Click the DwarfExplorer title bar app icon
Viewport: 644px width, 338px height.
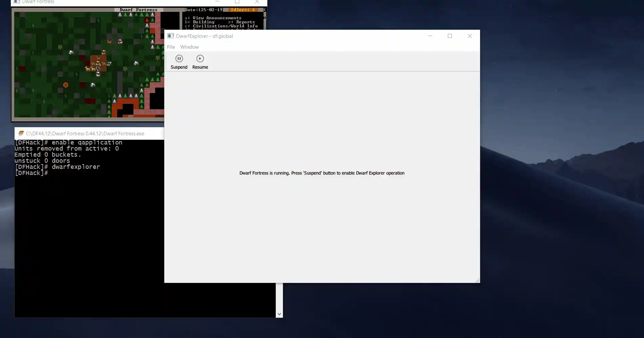pyautogui.click(x=170, y=36)
